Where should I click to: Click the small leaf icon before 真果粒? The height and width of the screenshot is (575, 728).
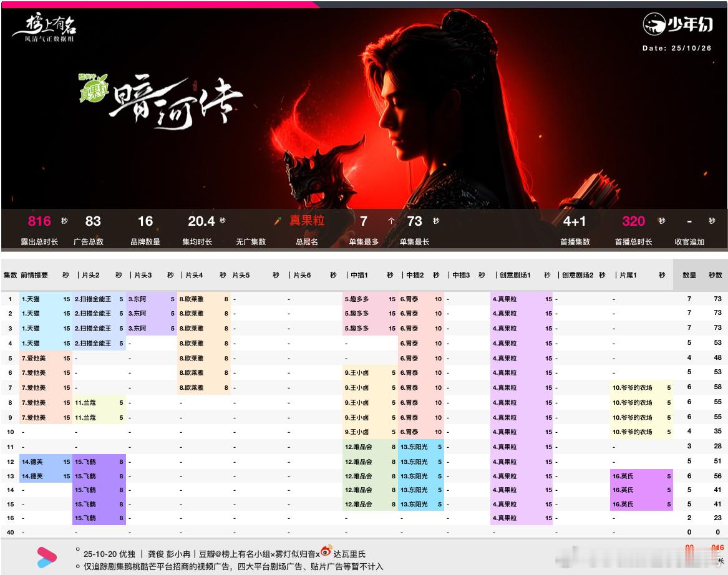(x=277, y=221)
